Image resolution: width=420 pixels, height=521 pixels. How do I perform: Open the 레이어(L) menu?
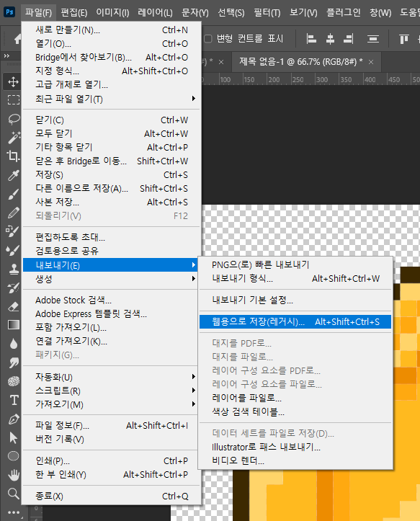click(x=155, y=13)
